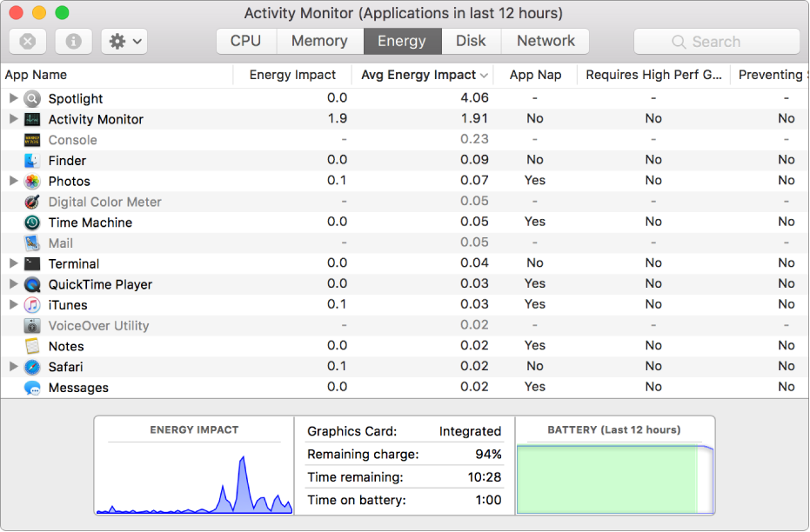The image size is (810, 532).
Task: Click Console's 0.23 average energy value
Action: (474, 139)
